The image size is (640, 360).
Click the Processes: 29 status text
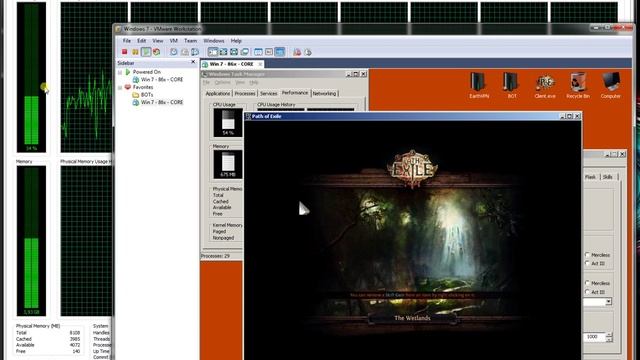(x=215, y=256)
